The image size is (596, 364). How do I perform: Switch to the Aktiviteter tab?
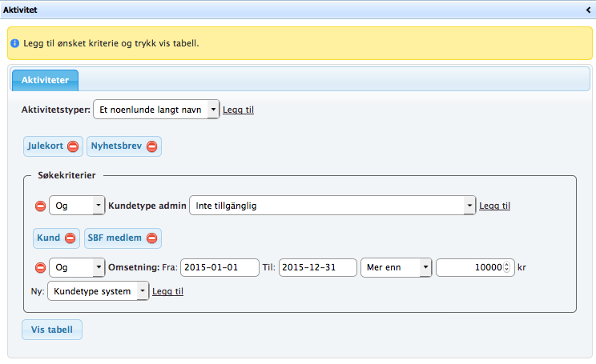pos(44,80)
